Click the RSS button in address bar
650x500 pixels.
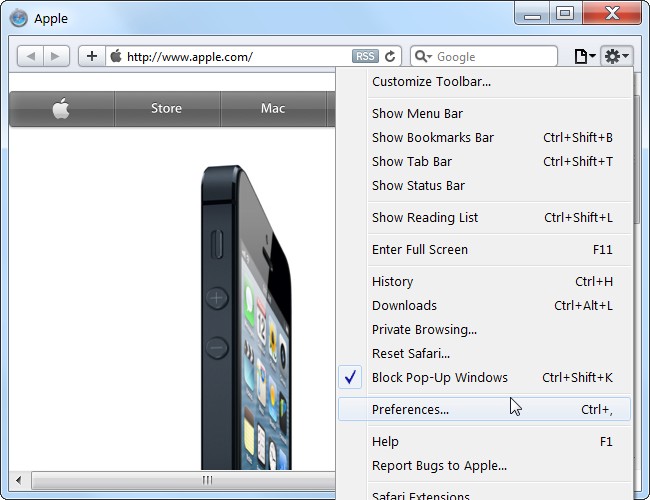pyautogui.click(x=365, y=56)
